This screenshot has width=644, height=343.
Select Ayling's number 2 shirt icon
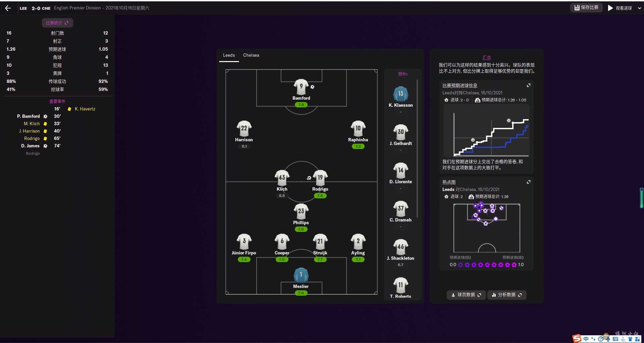point(358,242)
